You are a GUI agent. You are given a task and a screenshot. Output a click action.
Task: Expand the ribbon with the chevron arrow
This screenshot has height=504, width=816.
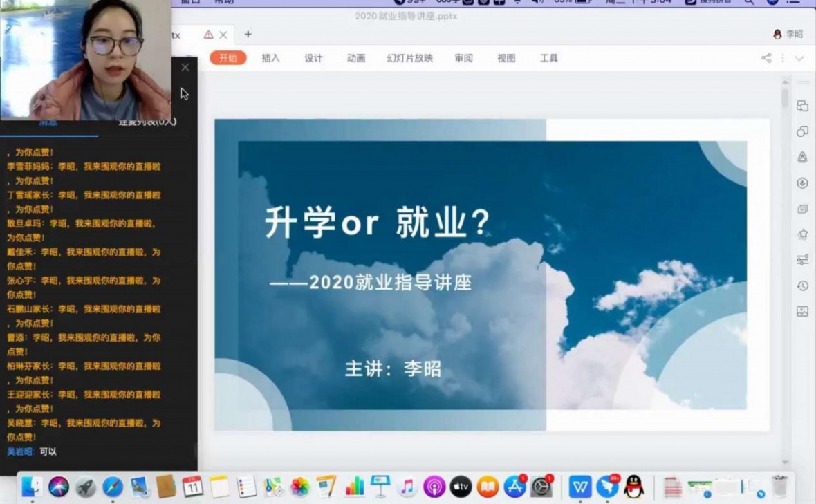click(799, 58)
